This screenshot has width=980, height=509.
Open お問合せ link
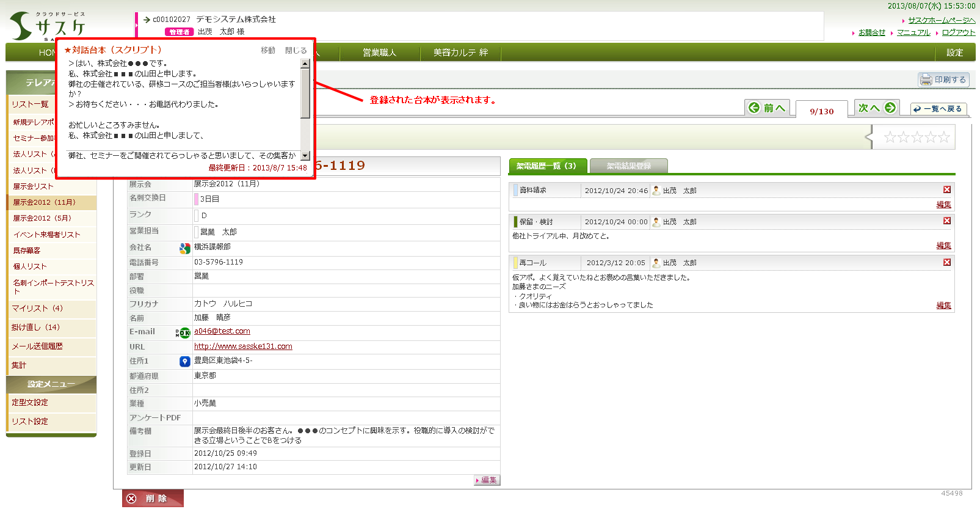click(x=872, y=32)
